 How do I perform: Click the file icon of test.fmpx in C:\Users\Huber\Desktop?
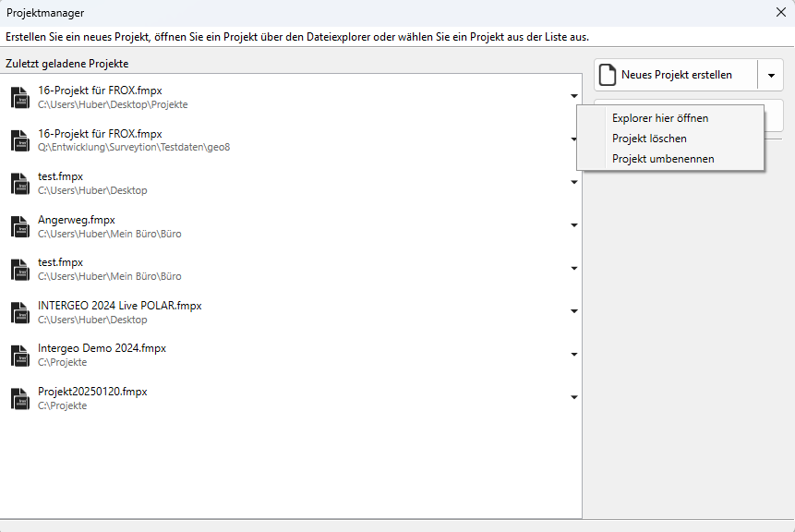point(19,183)
